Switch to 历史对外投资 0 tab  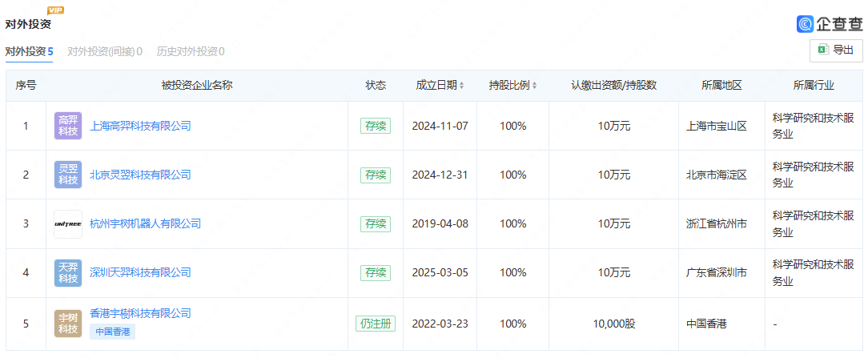pos(191,52)
